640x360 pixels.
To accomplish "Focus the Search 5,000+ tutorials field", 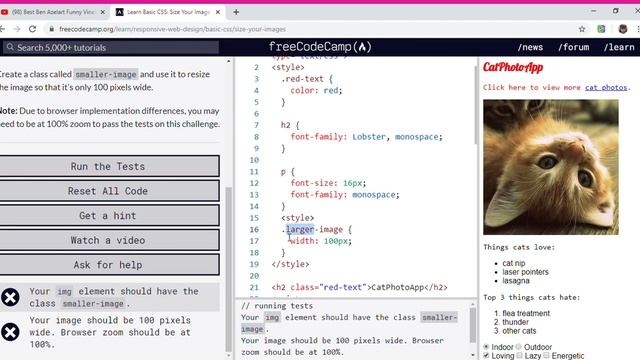I will point(111,47).
